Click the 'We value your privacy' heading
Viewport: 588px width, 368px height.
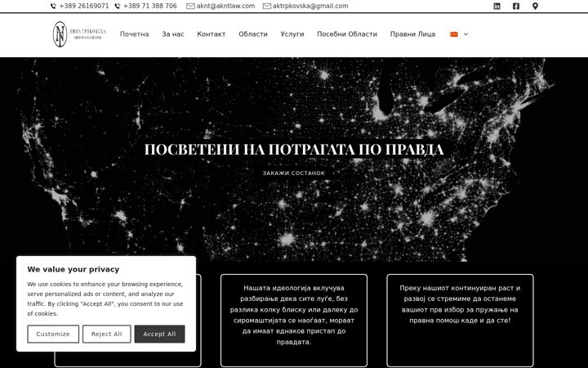[x=73, y=269]
